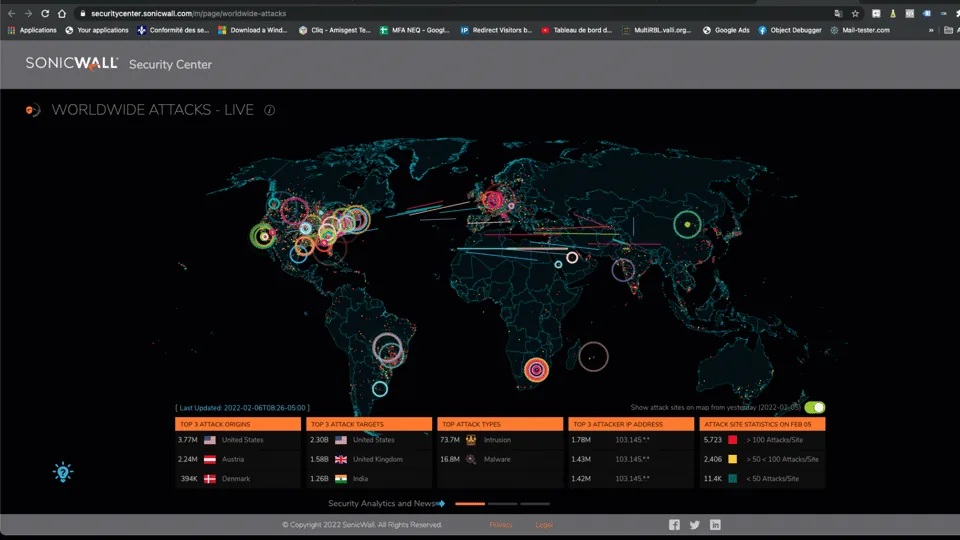
Task: Open SonicWall's Twitter icon in footer
Action: point(694,525)
